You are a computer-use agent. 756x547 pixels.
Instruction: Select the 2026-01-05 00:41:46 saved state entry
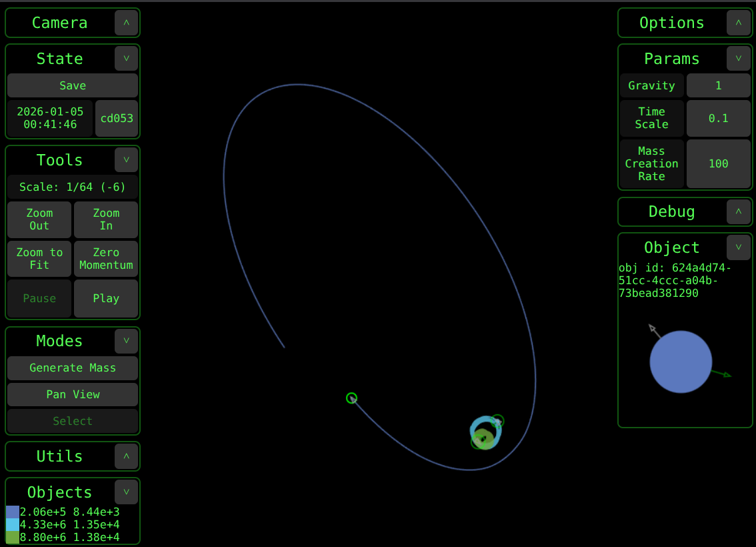50,118
